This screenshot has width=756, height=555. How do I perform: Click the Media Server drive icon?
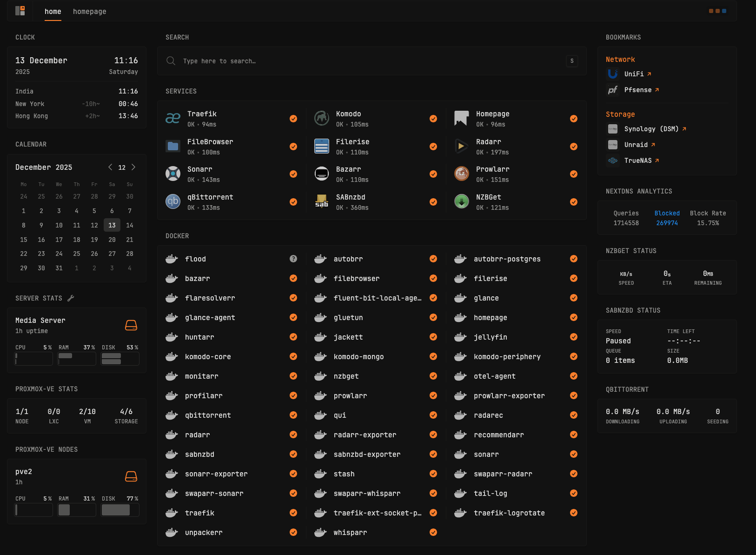[131, 325]
